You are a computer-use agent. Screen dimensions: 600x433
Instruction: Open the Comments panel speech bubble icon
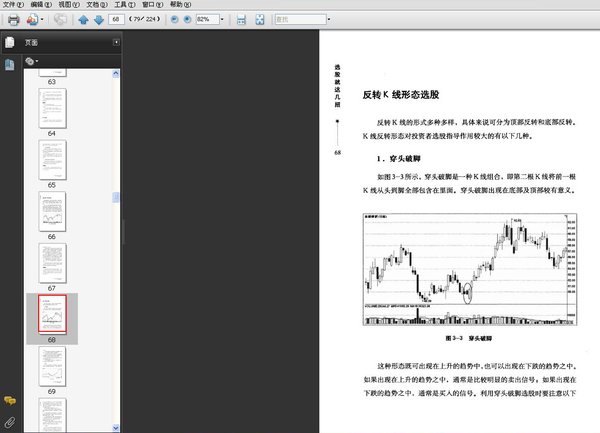[10, 400]
